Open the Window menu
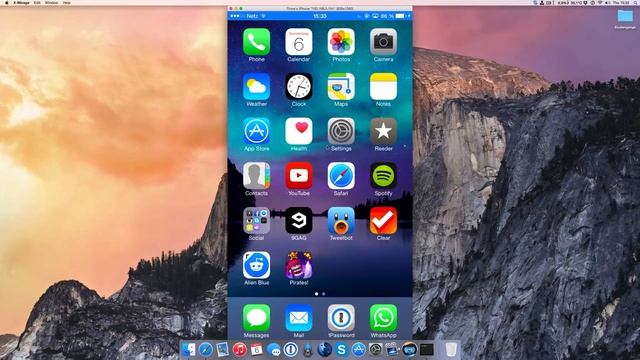The height and width of the screenshot is (360, 640). point(51,2)
